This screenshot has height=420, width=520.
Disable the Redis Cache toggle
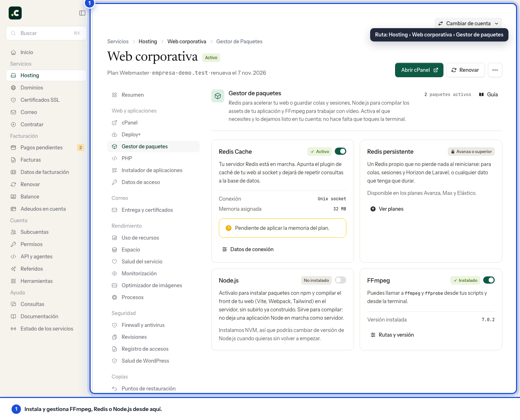coord(341,151)
